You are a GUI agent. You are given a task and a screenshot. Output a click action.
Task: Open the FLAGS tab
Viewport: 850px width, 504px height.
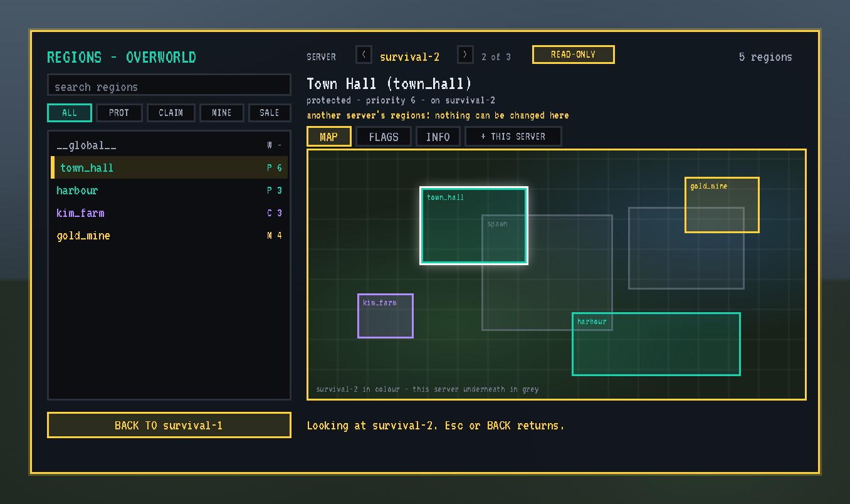pyautogui.click(x=384, y=137)
